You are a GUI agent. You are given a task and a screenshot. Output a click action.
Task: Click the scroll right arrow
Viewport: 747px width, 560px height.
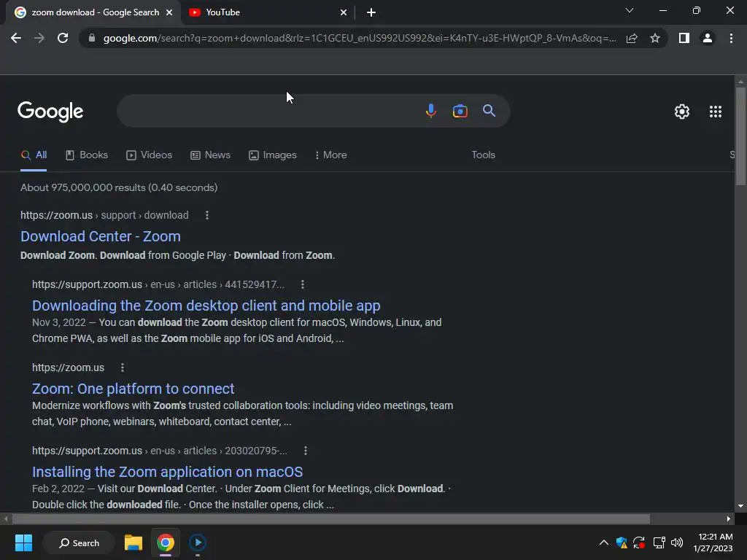729,518
